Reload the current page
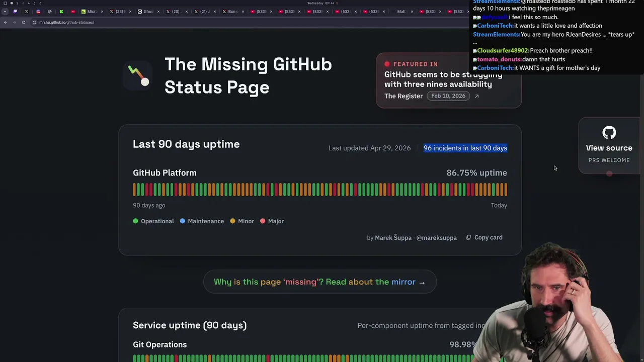The height and width of the screenshot is (362, 644). coord(23,22)
